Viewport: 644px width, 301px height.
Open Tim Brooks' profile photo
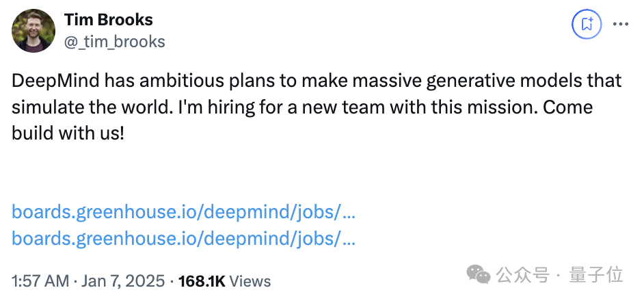[33, 31]
